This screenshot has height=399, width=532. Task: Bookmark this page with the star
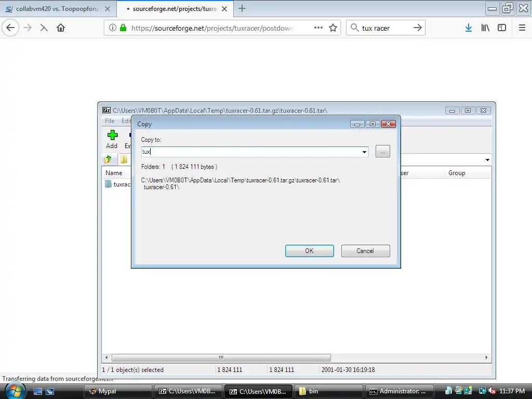[x=333, y=28]
